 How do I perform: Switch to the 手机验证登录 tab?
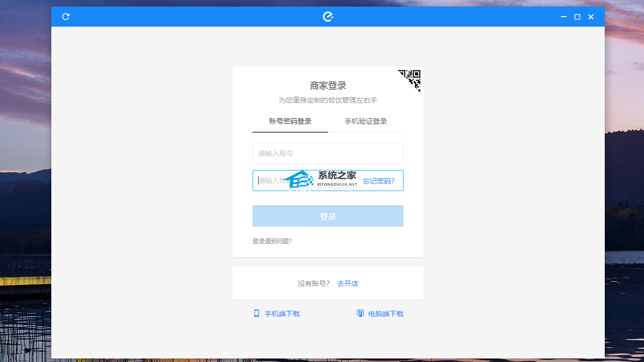tap(366, 121)
